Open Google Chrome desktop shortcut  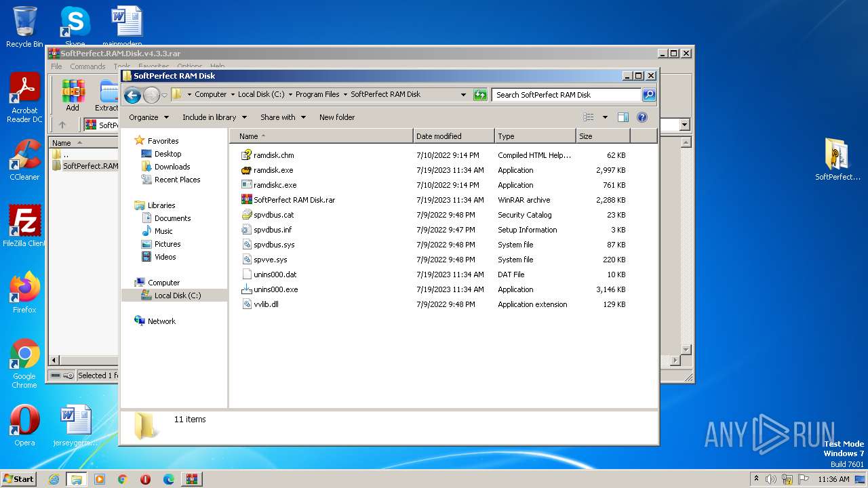(x=24, y=364)
